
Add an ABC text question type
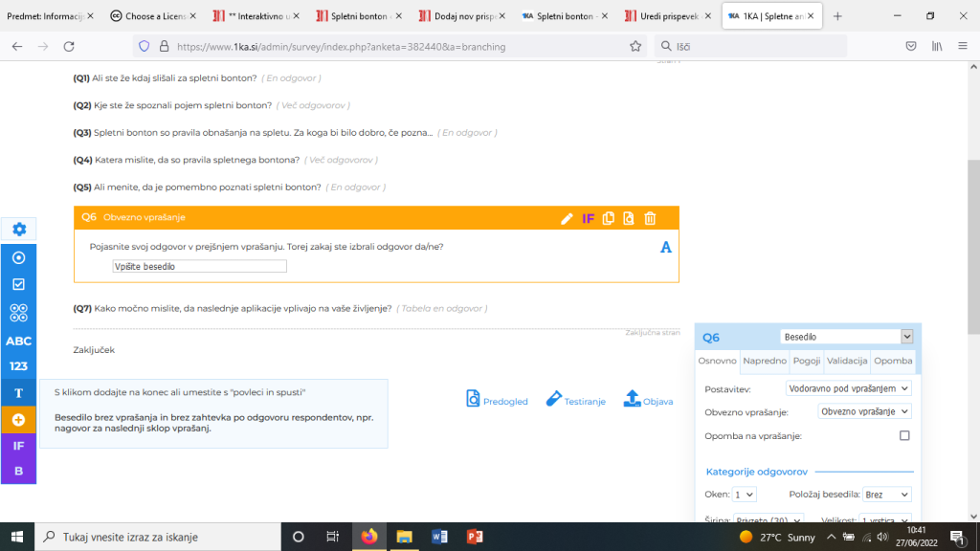(19, 342)
